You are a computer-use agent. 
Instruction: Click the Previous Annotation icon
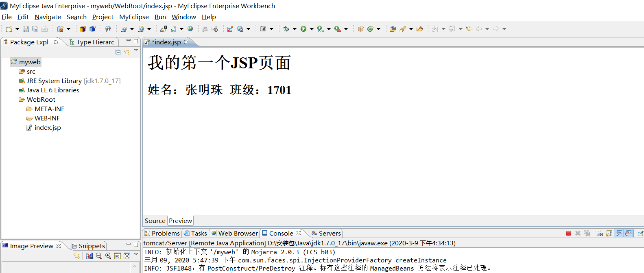pos(452,29)
